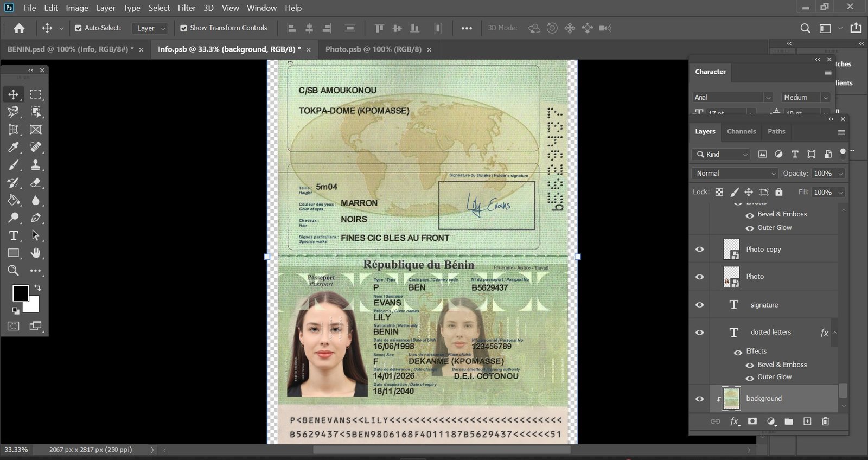This screenshot has width=868, height=460.
Task: Open the blend mode Normal dropdown
Action: pos(735,174)
